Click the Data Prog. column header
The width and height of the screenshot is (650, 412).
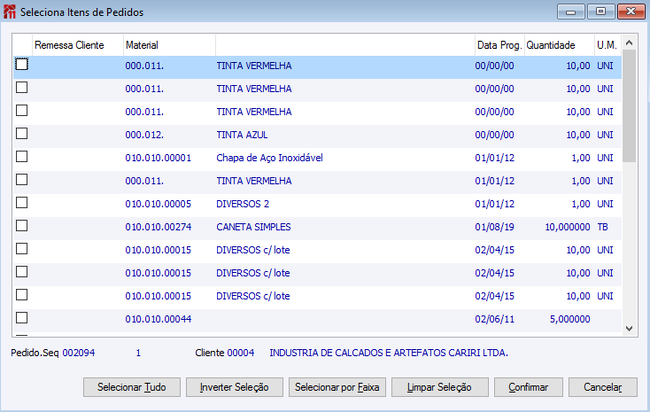point(499,45)
